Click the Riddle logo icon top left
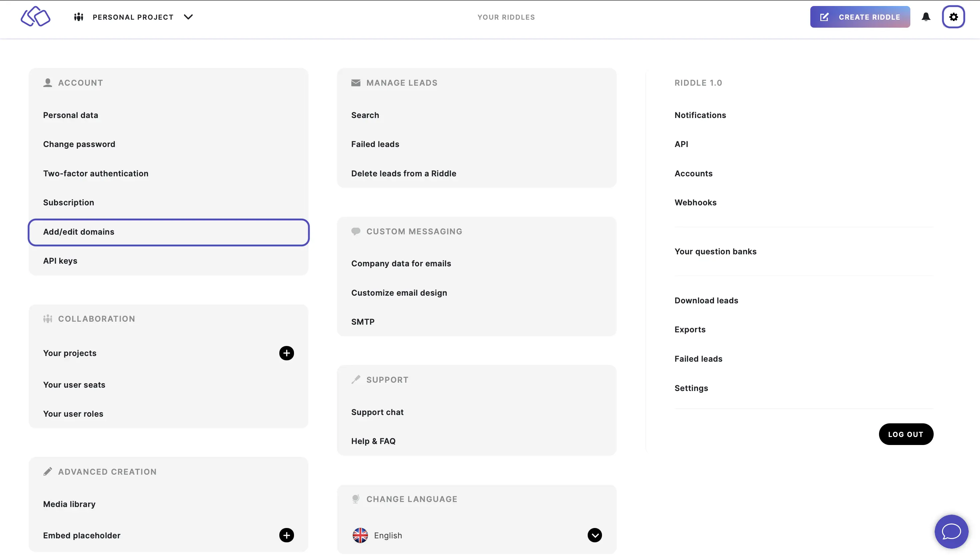Image resolution: width=980 pixels, height=560 pixels. (x=36, y=17)
